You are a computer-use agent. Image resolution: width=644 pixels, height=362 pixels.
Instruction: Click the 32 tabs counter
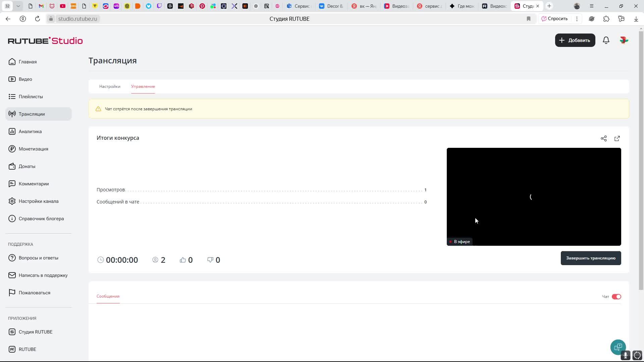(7, 6)
